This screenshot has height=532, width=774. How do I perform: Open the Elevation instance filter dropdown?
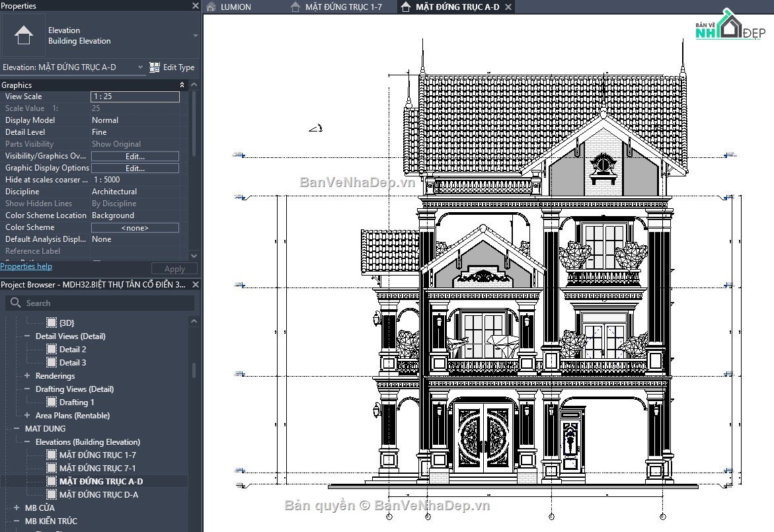[140, 67]
